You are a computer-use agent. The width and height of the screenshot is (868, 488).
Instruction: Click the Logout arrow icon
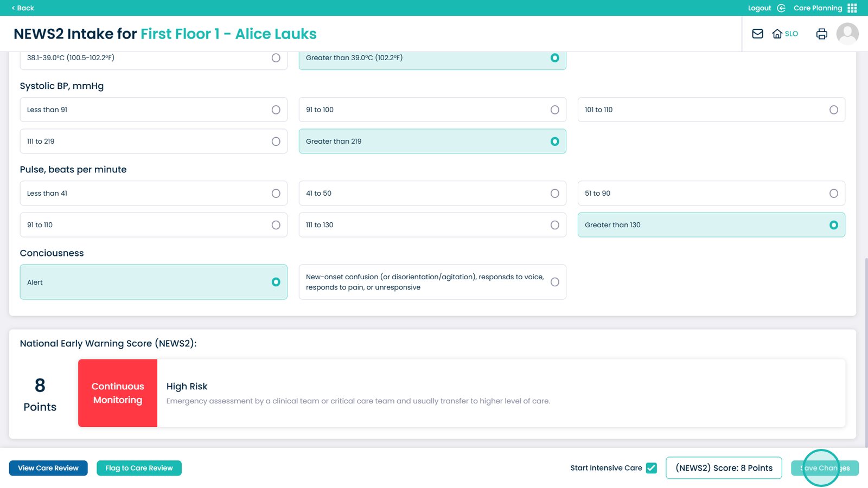tap(781, 8)
